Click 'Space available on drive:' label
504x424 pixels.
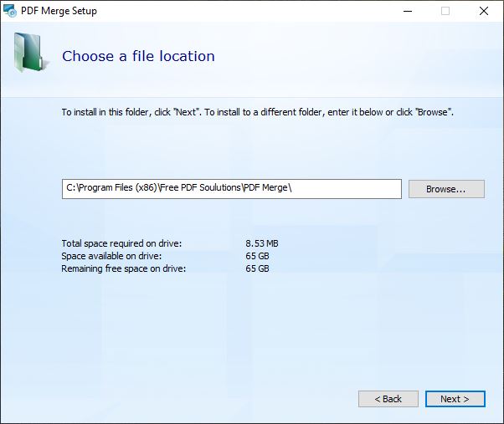point(111,256)
